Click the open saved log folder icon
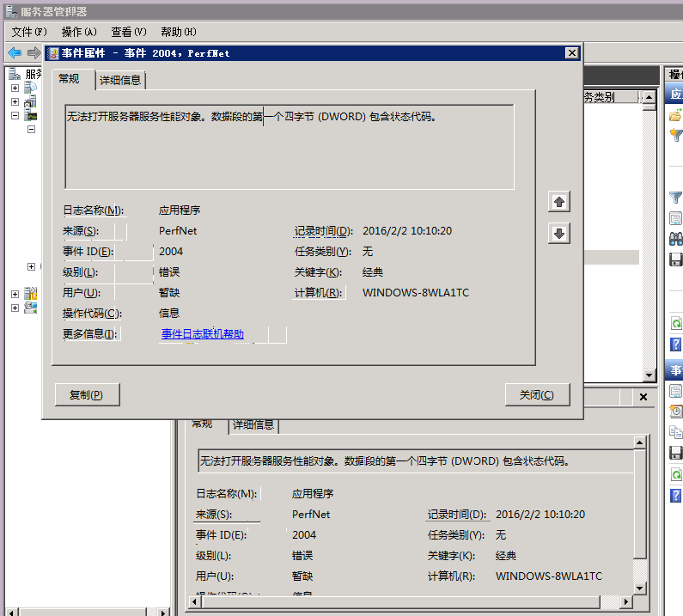The width and height of the screenshot is (683, 616). point(675,115)
